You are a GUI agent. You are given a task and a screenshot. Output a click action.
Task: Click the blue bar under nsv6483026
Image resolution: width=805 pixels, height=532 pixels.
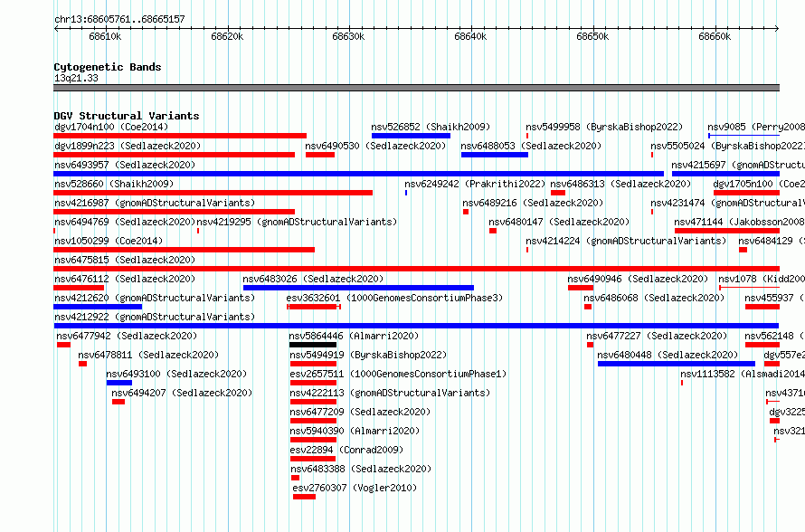coord(358,288)
